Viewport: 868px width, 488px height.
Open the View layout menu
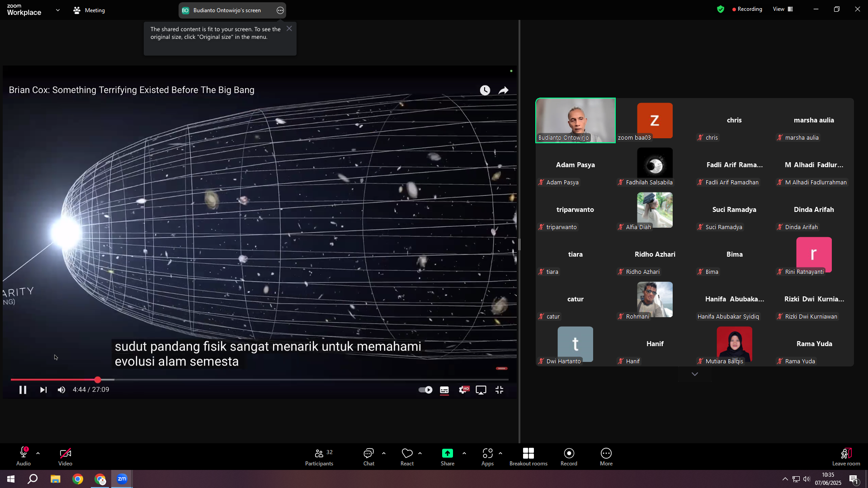(x=783, y=9)
